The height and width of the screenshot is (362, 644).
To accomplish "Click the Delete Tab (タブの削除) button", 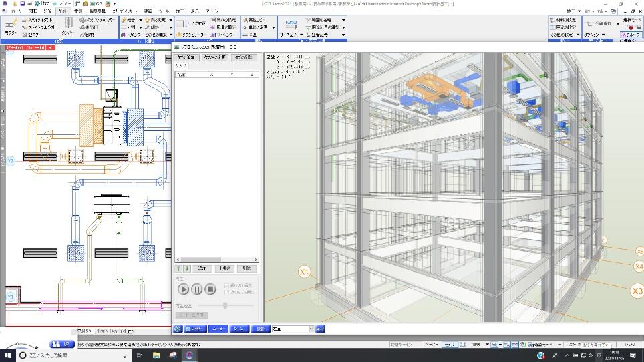I will (x=244, y=57).
